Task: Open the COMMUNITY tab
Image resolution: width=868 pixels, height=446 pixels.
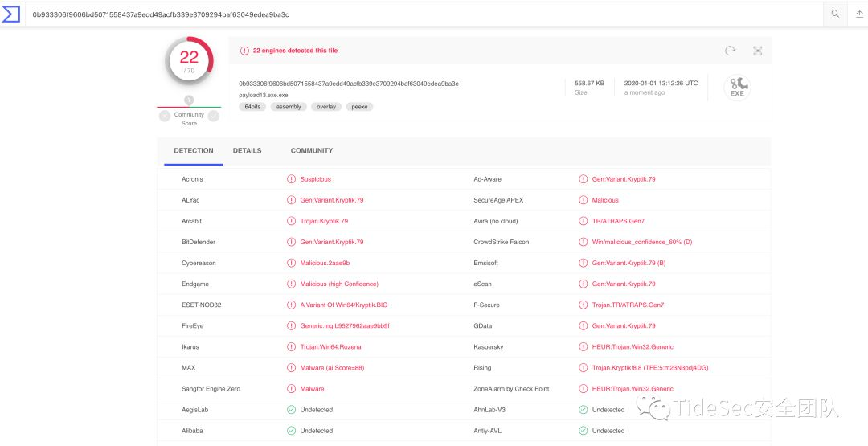Action: point(312,150)
